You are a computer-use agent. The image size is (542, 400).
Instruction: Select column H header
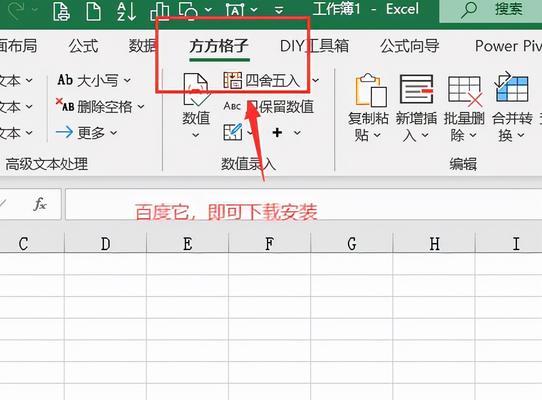coord(434,244)
